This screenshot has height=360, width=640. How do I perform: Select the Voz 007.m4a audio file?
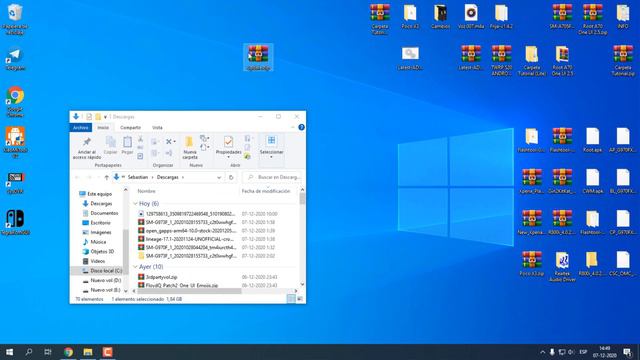[x=471, y=17]
